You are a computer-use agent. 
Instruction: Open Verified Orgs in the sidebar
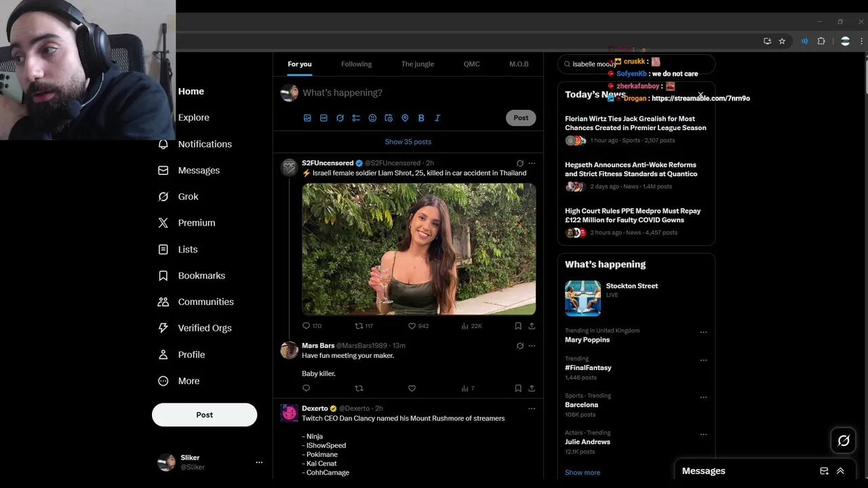[195, 328]
